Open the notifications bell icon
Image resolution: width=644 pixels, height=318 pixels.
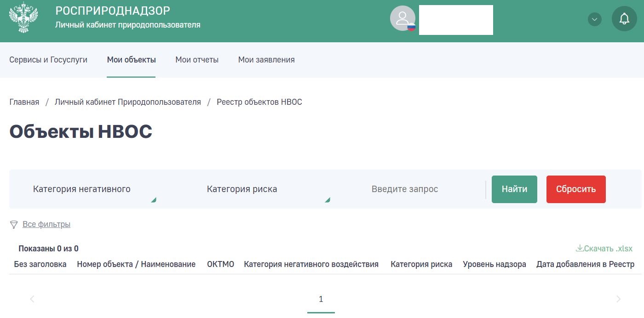pos(624,19)
